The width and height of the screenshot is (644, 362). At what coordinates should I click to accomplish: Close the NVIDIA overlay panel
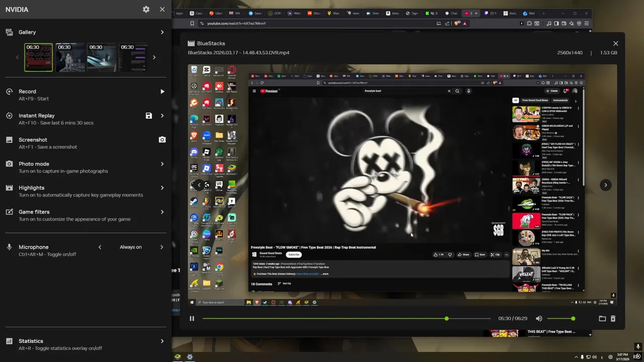click(162, 9)
